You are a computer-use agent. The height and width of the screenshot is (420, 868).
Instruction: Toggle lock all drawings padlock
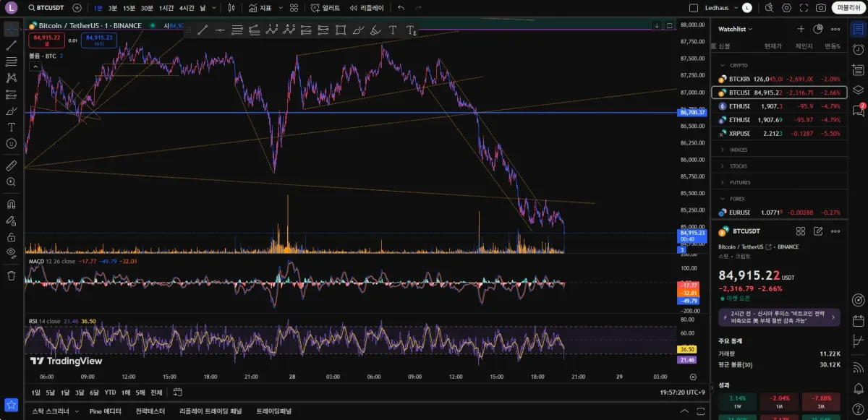point(11,236)
